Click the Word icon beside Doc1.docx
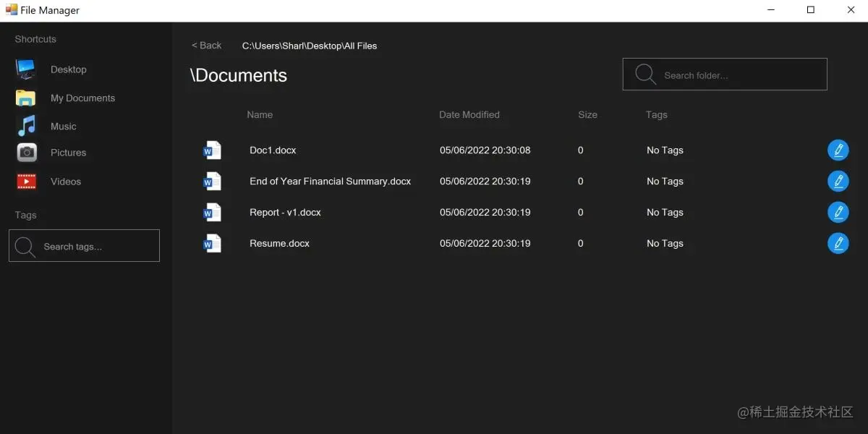Viewport: 868px width, 434px height. pos(212,150)
